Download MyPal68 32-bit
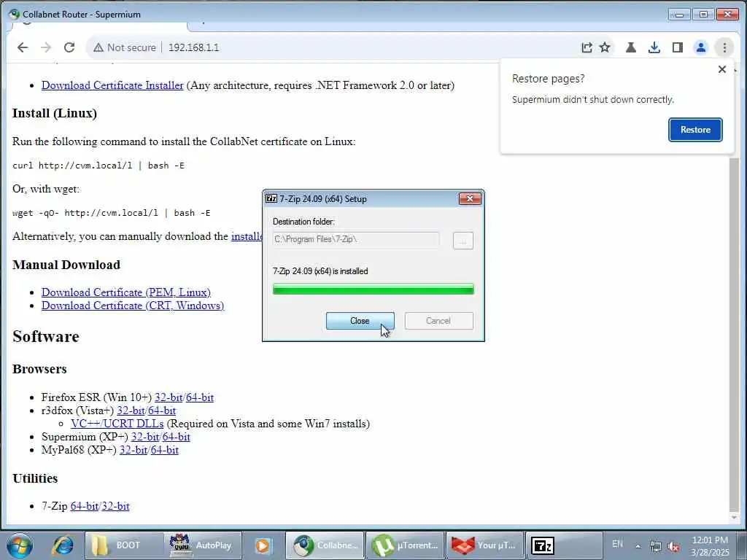This screenshot has width=747, height=560. click(133, 450)
